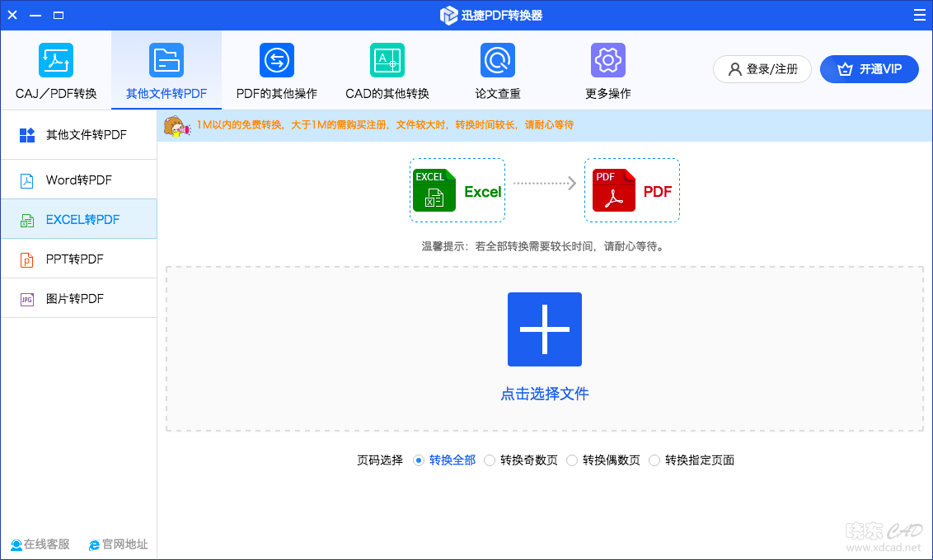Open 官网地址 link text

tap(125, 544)
